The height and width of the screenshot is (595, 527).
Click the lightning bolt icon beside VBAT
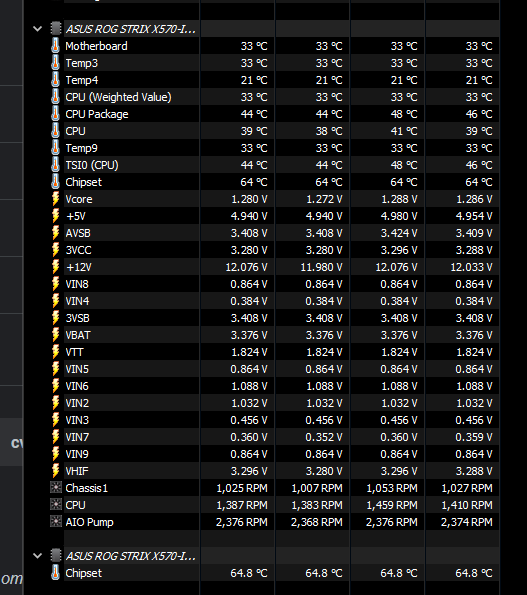[56, 335]
